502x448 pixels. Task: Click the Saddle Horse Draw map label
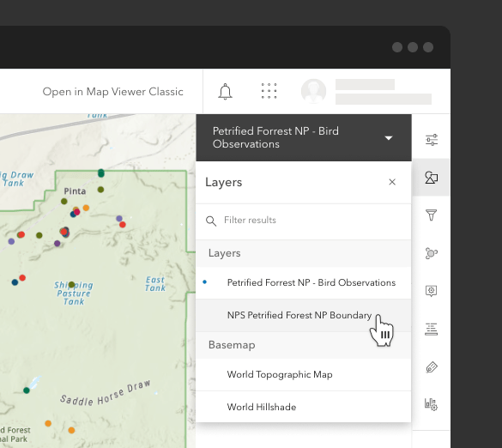(105, 394)
